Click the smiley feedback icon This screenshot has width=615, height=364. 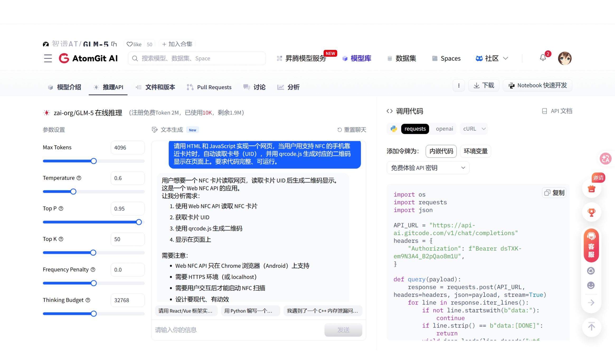coord(591,285)
